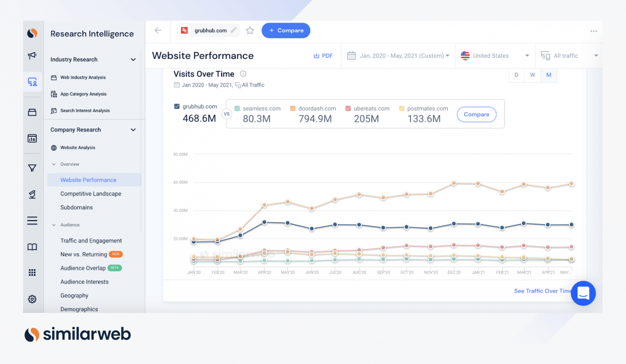Uncheck the grubhub.com checkbox
The width and height of the screenshot is (626, 364).
[177, 106]
